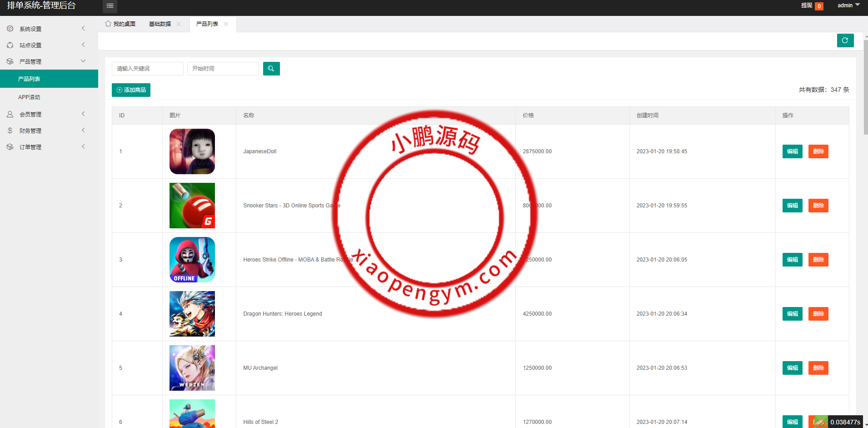Image resolution: width=868 pixels, height=428 pixels.
Task: Click the hamburger menu toggle icon
Action: [110, 6]
